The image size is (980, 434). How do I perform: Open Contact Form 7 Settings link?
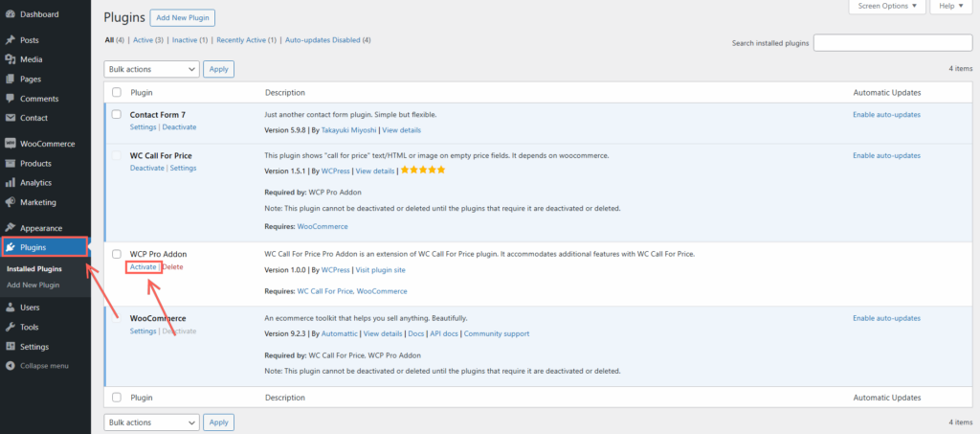144,127
